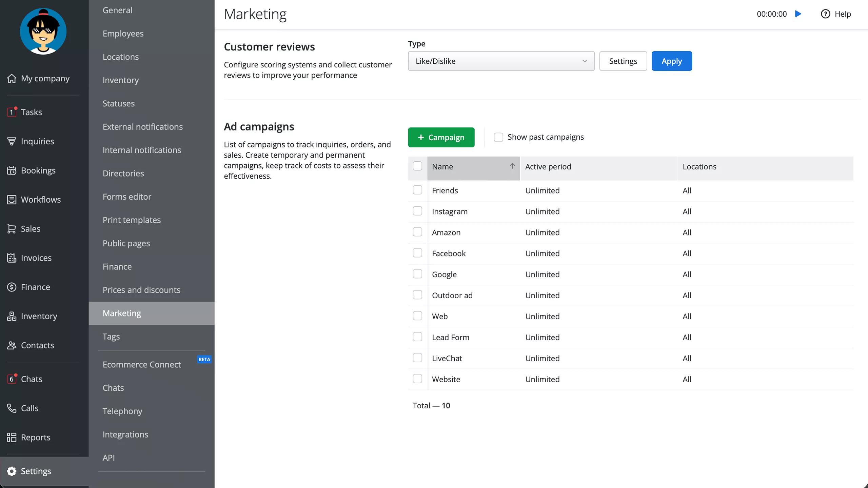Screen dimensions: 868x488
Task: Open the Like/Dislike type dropdown
Action: (501, 61)
